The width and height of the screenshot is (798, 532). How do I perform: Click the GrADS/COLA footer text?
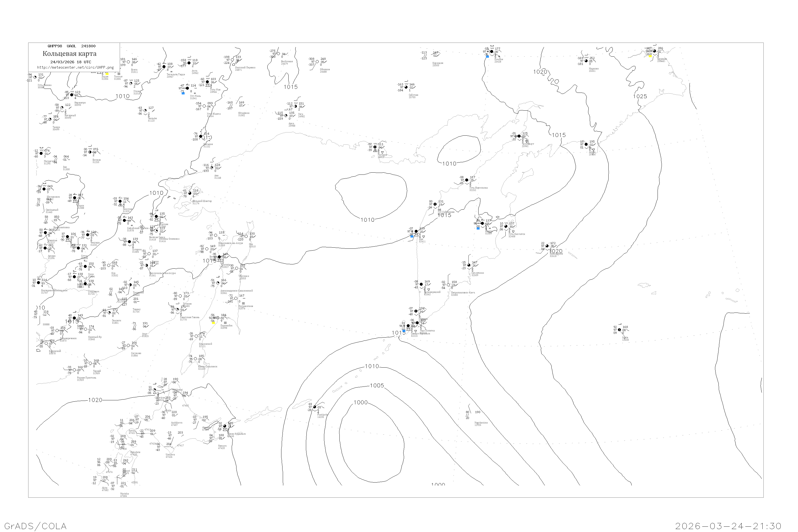click(35, 526)
